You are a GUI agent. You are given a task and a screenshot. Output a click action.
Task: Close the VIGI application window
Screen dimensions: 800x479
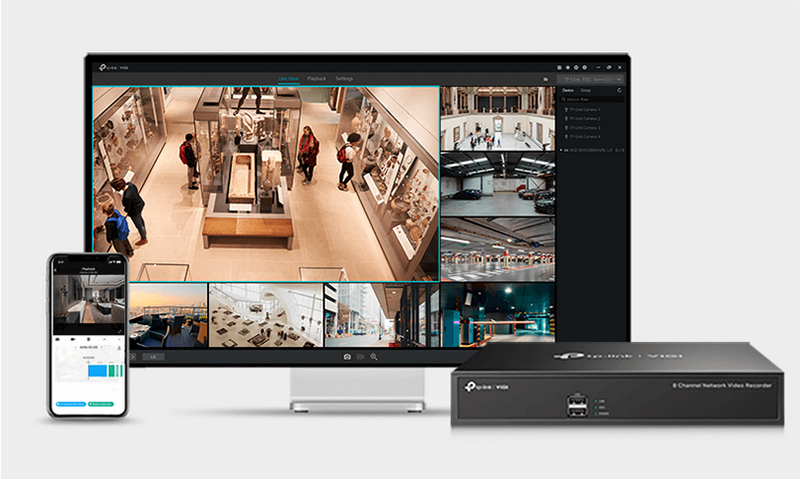pyautogui.click(x=620, y=67)
